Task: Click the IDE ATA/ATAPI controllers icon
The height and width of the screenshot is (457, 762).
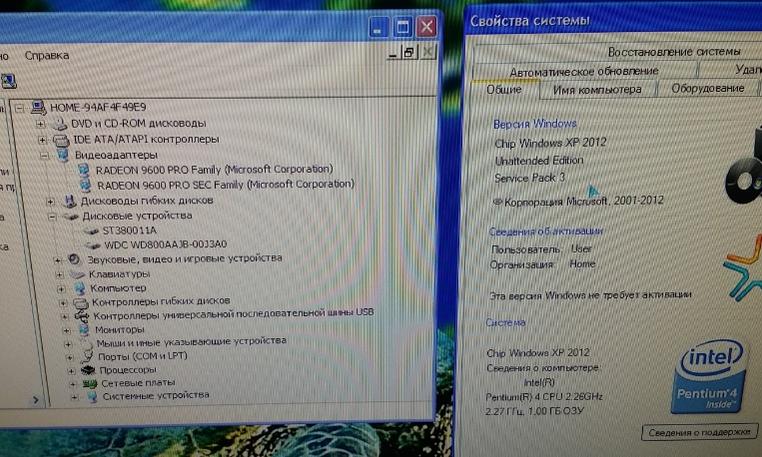Action: click(61, 140)
